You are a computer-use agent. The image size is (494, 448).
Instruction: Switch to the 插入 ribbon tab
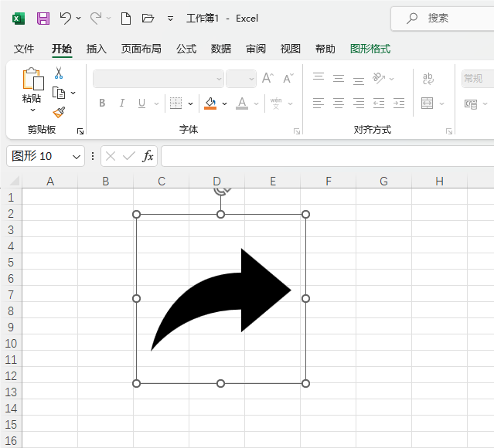pyautogui.click(x=97, y=49)
